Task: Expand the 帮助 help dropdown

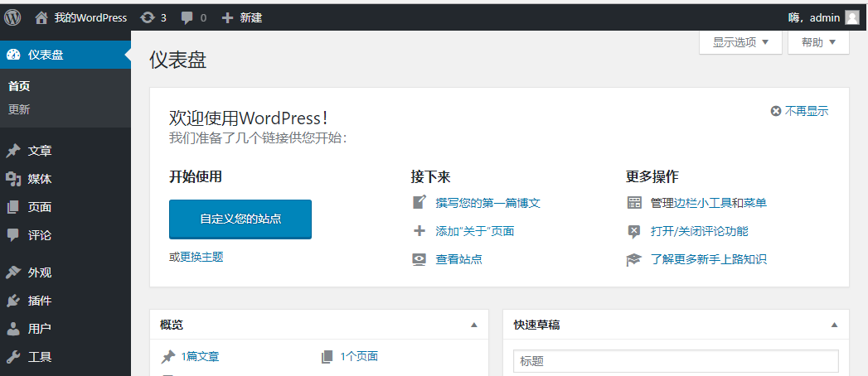Action: [x=818, y=42]
